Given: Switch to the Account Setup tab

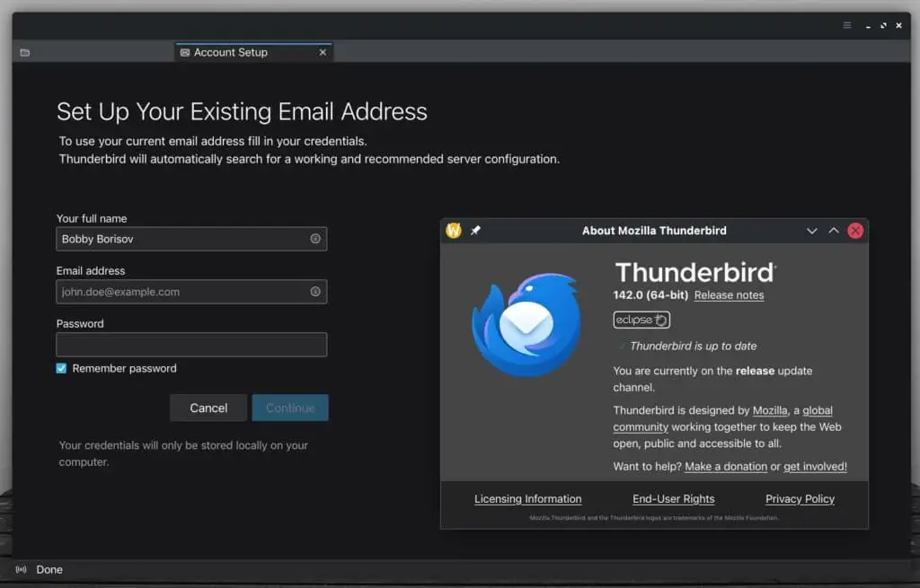Looking at the screenshot, I should (231, 53).
